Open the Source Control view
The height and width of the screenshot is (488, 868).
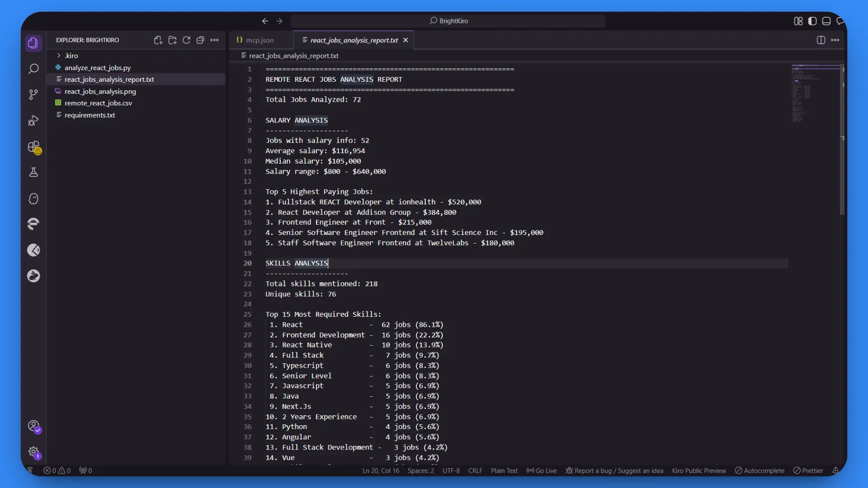33,94
